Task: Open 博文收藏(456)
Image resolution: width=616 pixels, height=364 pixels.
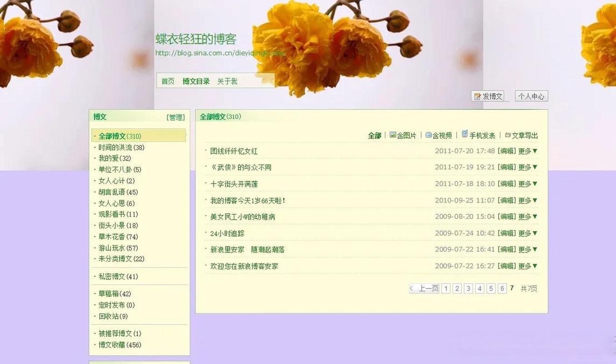Action: pyautogui.click(x=120, y=345)
